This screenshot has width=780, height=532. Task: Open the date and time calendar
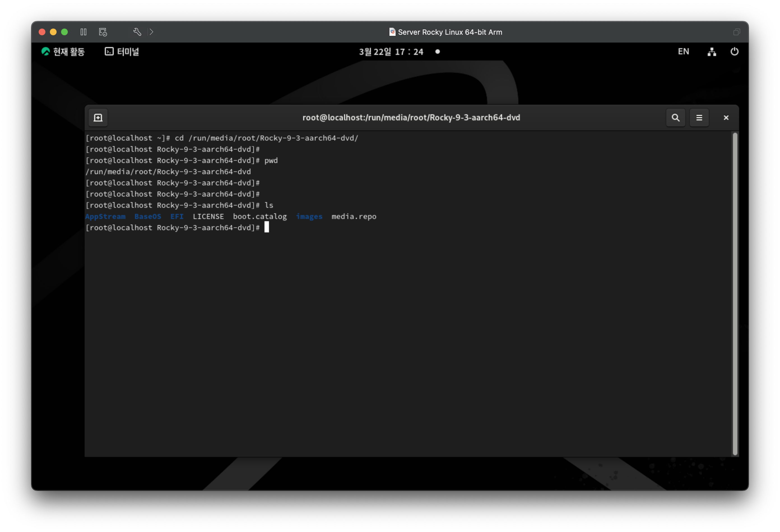(x=391, y=52)
